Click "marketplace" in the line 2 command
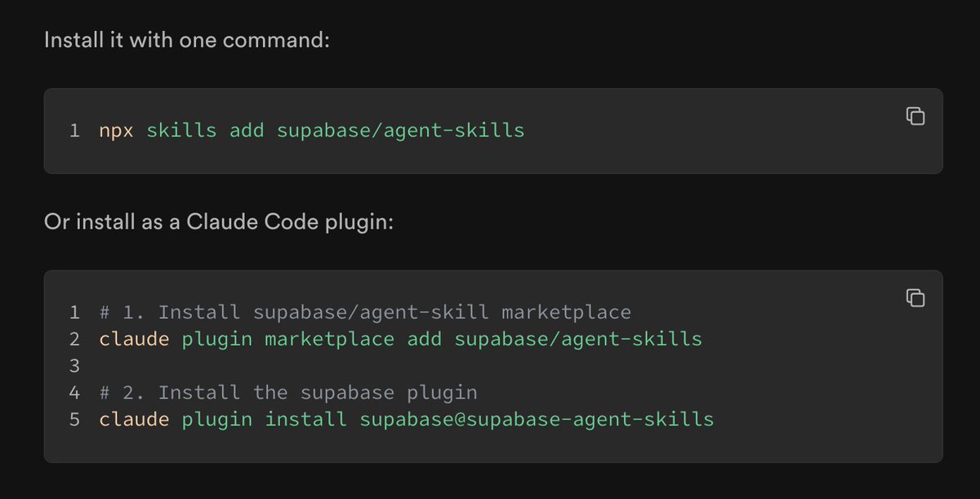Image resolution: width=980 pixels, height=499 pixels. click(329, 339)
